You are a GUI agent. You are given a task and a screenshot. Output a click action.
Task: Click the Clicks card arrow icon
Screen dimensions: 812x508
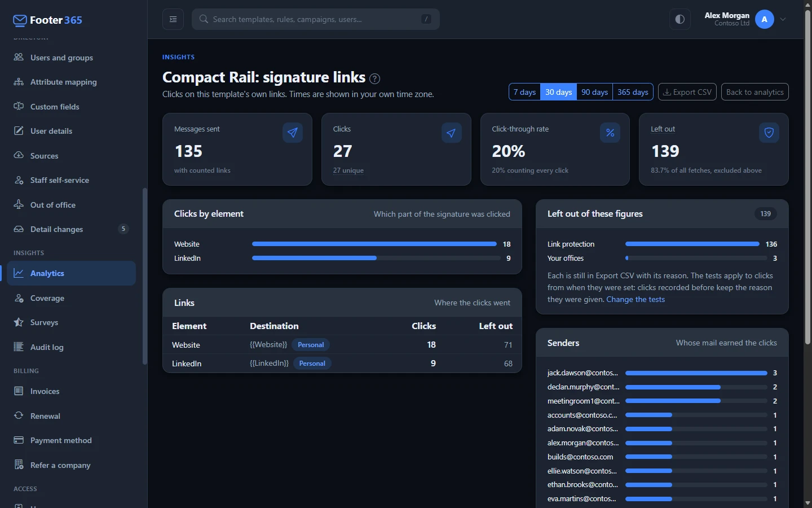[x=451, y=133]
